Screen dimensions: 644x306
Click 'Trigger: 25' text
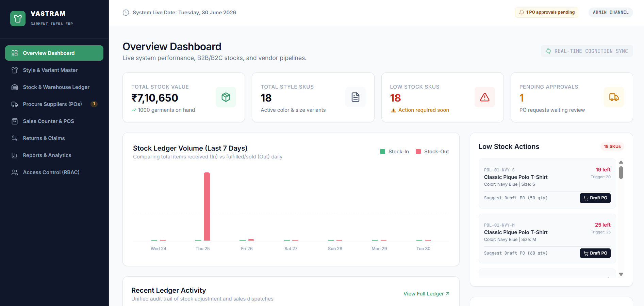[x=600, y=232]
